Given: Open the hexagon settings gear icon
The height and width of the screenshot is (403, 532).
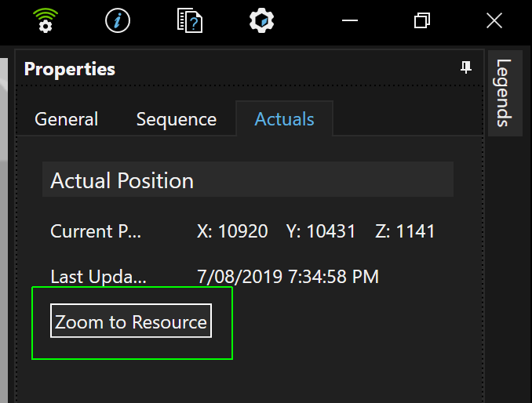Looking at the screenshot, I should point(261,20).
